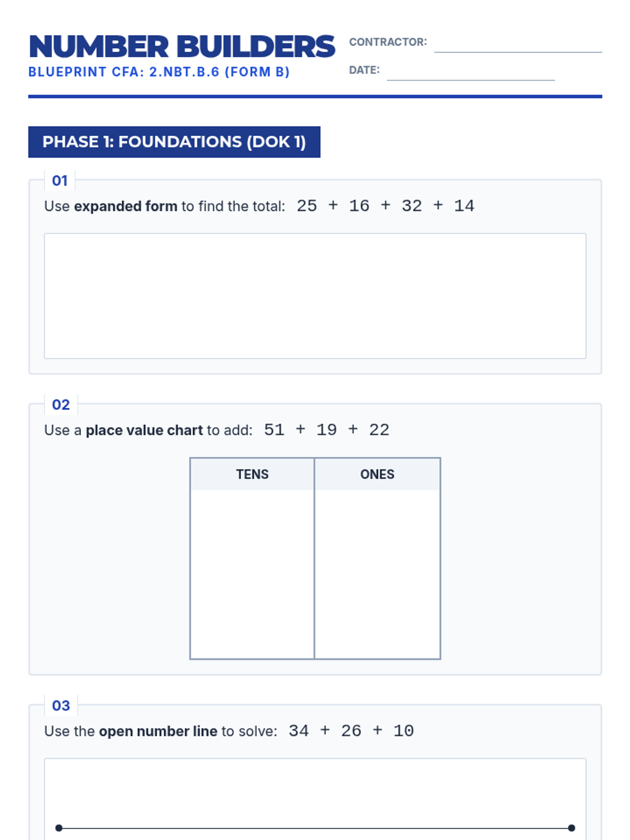This screenshot has width=630, height=840.
Task: Click the ONES column header
Action: coord(377,474)
